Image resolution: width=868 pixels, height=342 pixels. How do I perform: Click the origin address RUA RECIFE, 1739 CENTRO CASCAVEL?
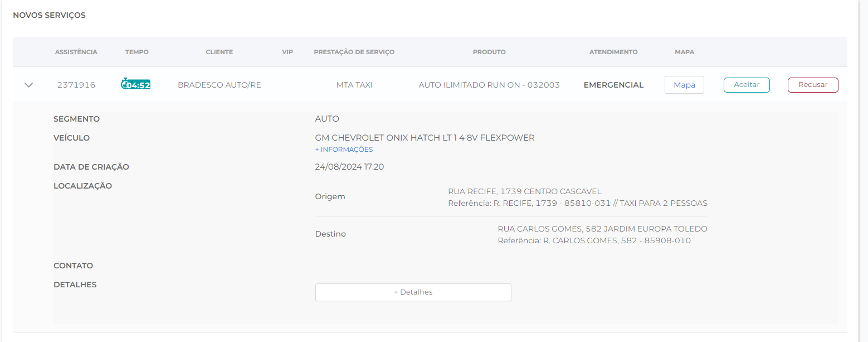(525, 191)
